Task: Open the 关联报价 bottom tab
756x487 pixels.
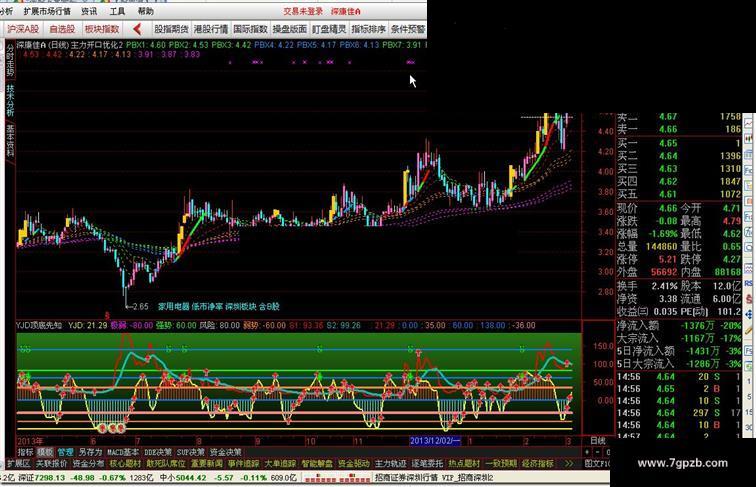Action: 51,464
